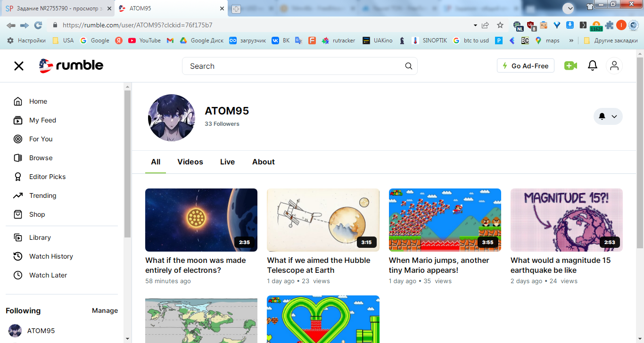This screenshot has height=343, width=644.
Task: Bookmark this page with star icon
Action: 500,25
